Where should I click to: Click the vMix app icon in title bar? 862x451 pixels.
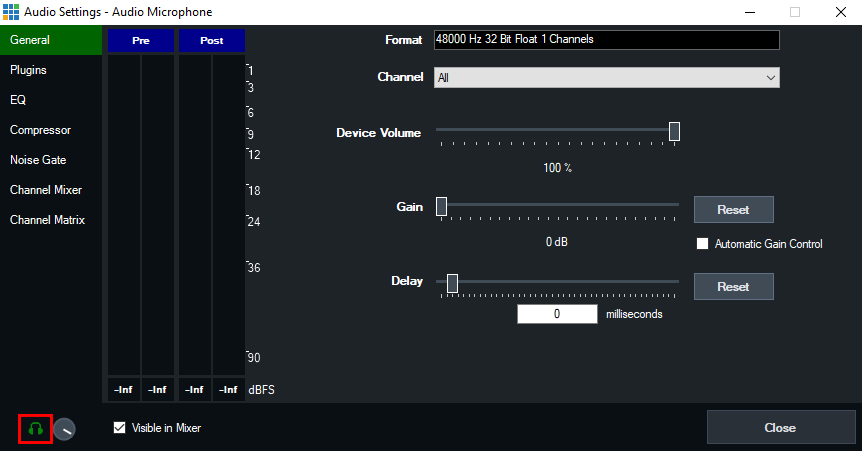11,11
